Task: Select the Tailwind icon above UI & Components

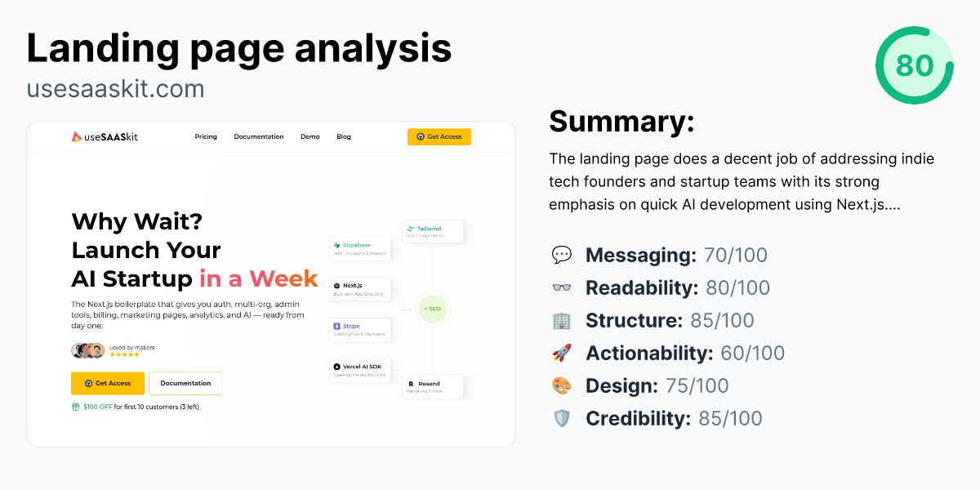Action: tap(410, 228)
